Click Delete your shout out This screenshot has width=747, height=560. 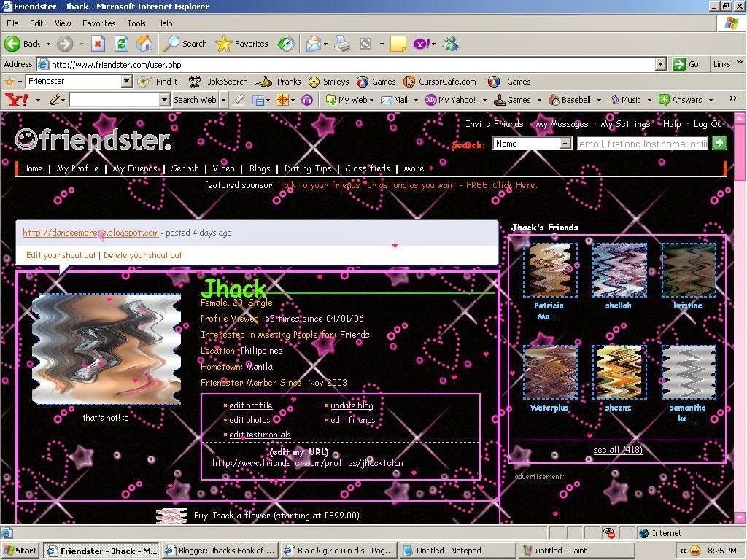142,255
